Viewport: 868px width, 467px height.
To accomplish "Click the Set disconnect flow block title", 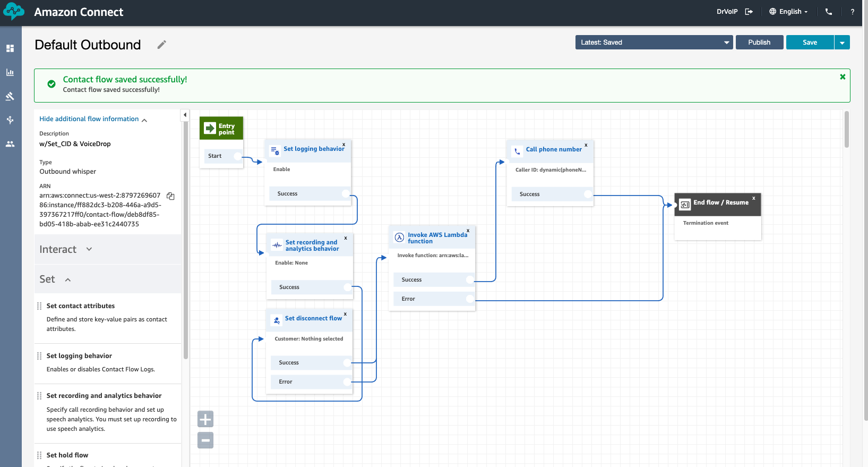I will 313,318.
